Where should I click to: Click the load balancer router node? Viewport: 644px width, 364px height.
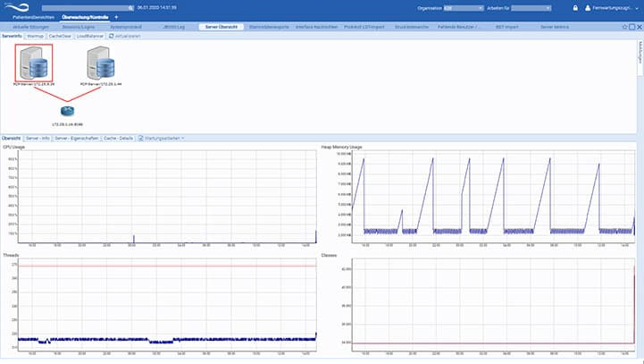(67, 109)
